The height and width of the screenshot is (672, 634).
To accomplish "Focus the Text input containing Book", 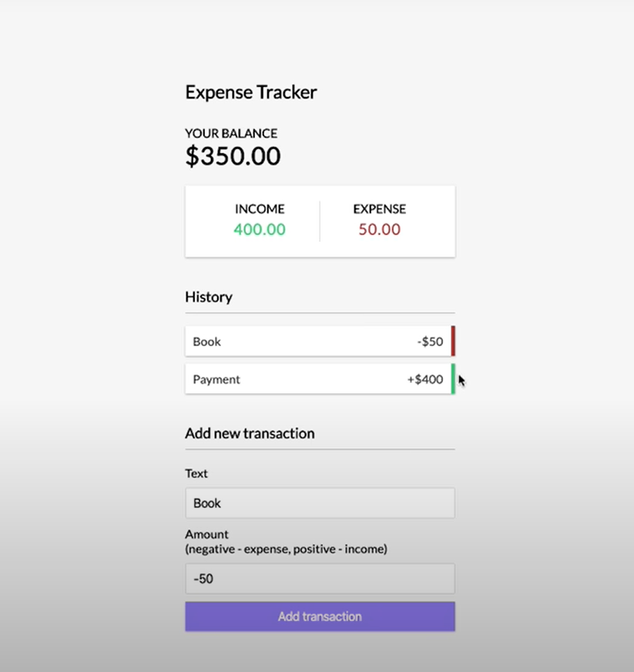I will [320, 502].
